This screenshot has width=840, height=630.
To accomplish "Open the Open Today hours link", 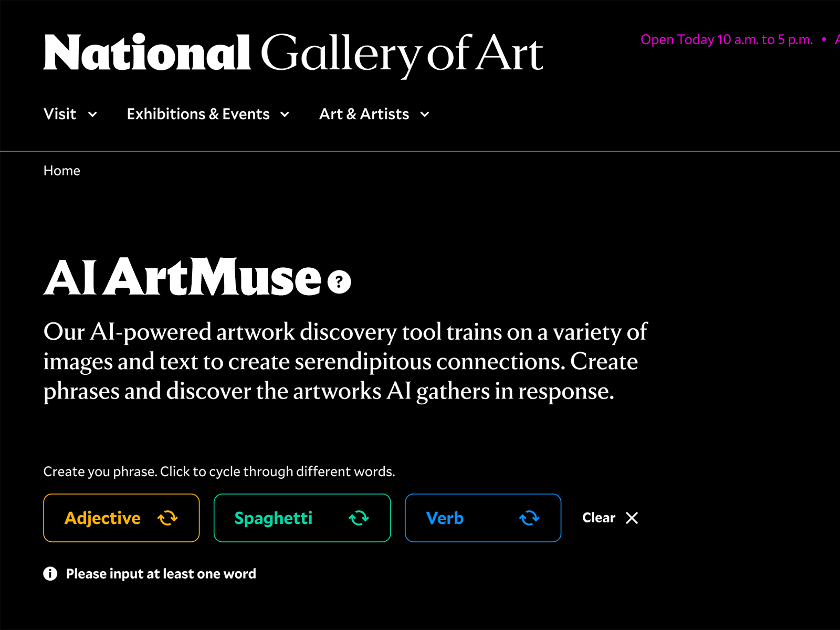I will click(727, 40).
